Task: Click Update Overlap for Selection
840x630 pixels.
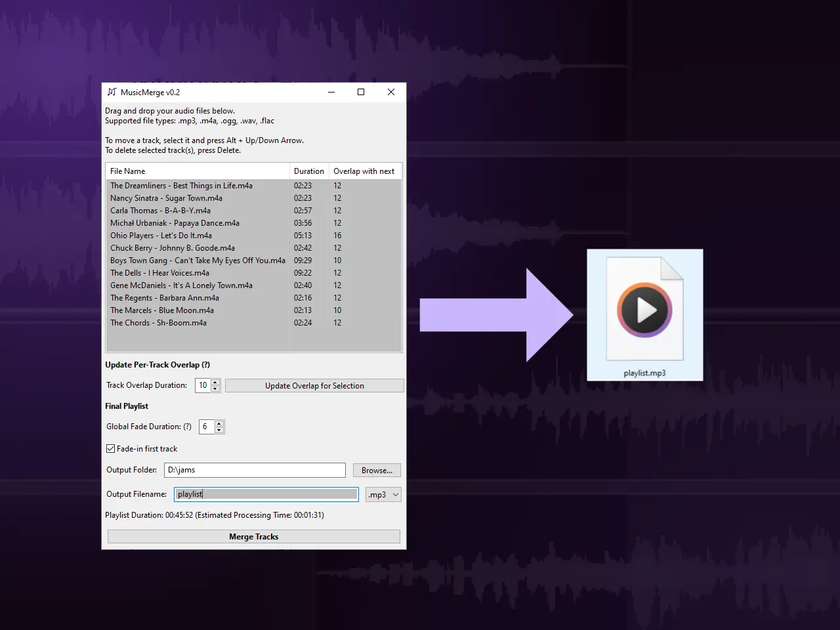Action: click(314, 385)
